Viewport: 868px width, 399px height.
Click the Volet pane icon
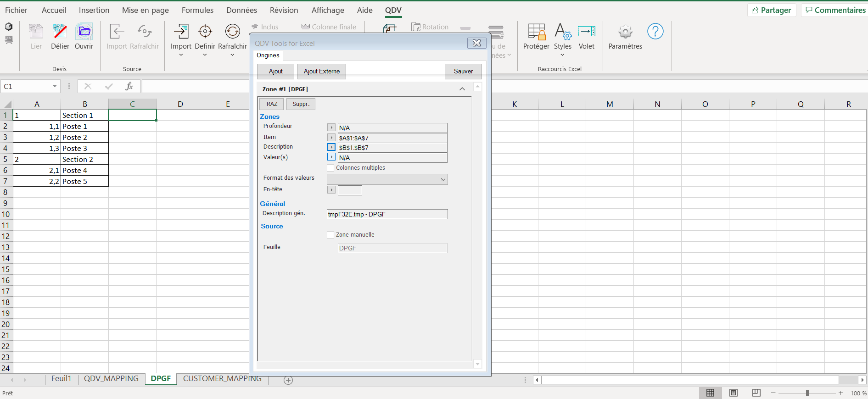(587, 32)
